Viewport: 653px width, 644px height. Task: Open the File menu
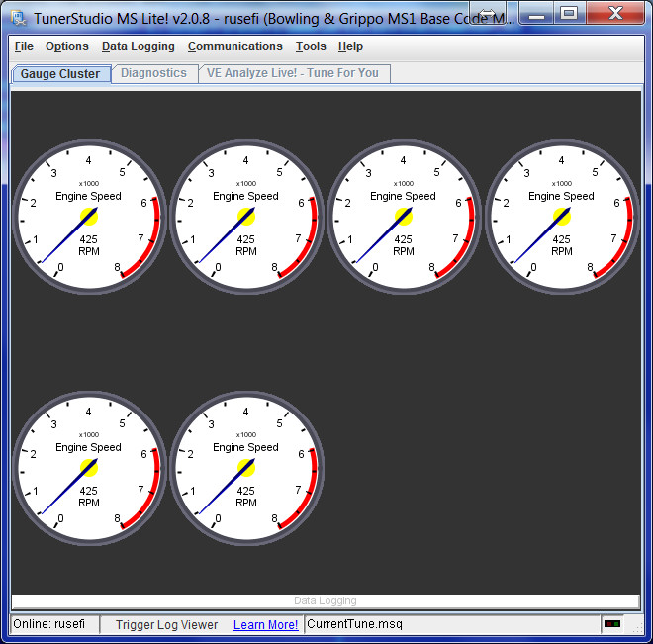point(24,46)
